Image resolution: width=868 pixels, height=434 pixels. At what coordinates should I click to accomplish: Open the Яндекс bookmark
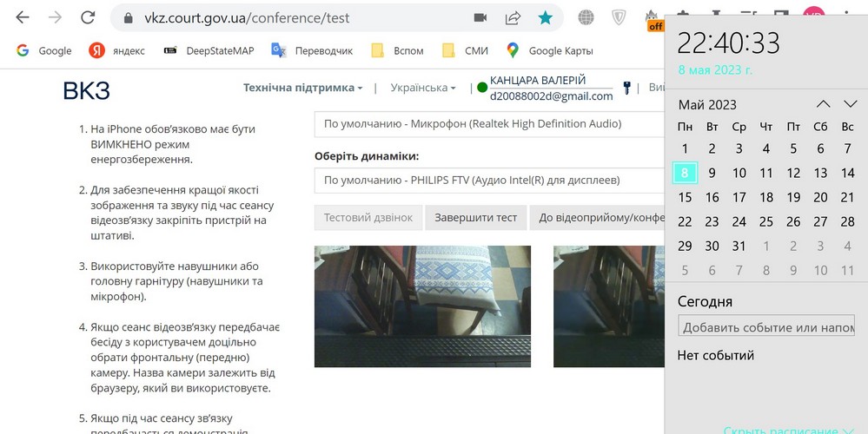tap(116, 51)
